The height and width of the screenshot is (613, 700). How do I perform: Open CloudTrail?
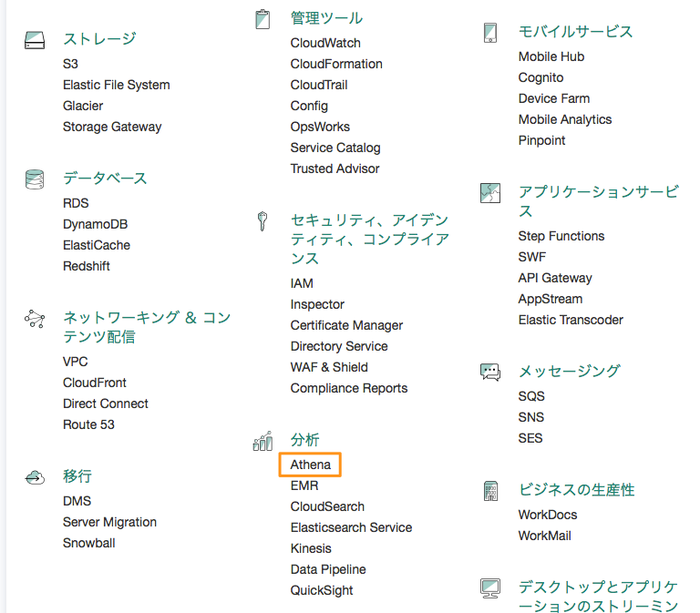tap(319, 85)
